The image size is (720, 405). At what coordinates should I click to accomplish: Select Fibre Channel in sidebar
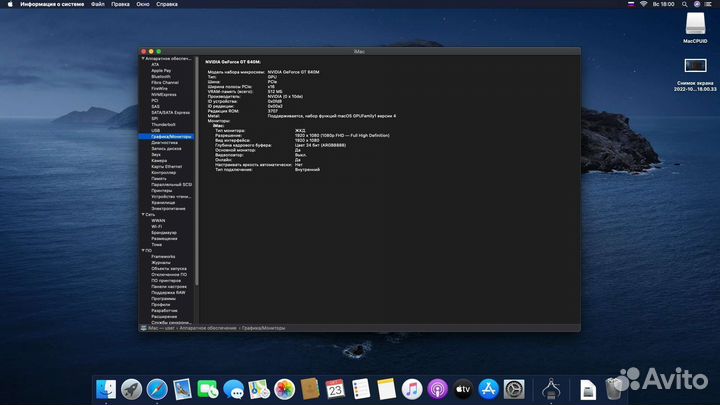(165, 83)
